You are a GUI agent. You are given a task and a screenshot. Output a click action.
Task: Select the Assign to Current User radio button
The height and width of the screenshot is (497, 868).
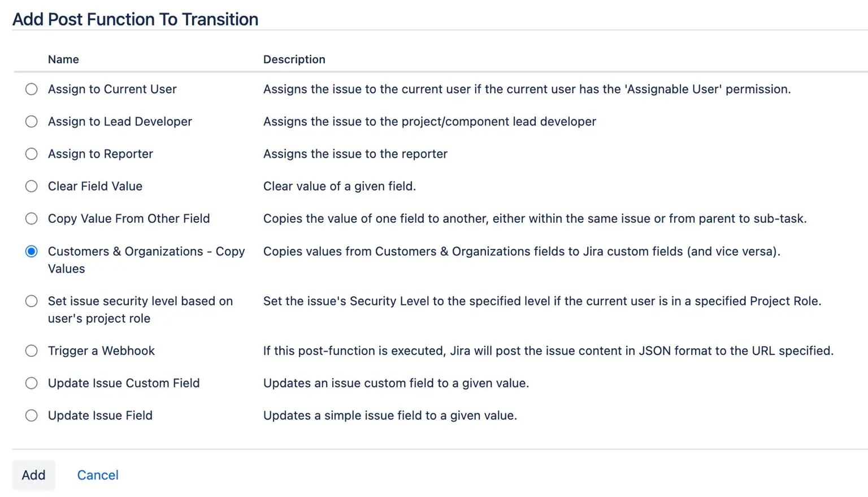pyautogui.click(x=32, y=89)
